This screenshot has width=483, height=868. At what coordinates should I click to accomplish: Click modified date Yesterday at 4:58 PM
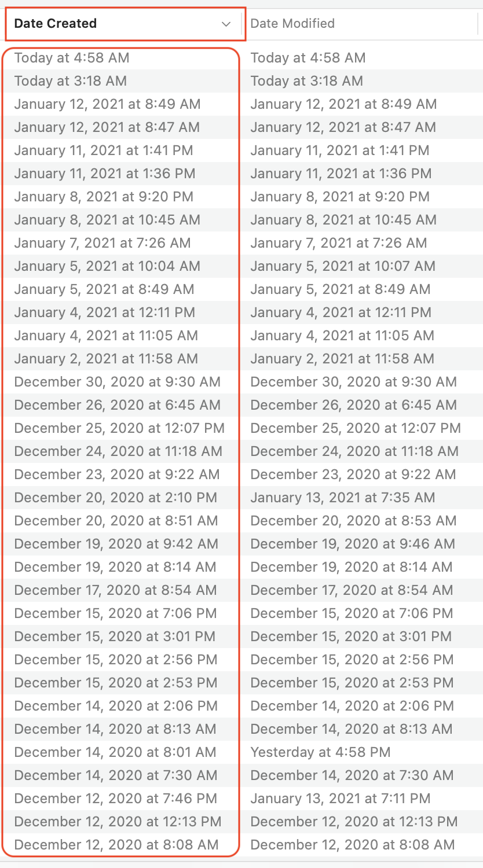tap(321, 752)
